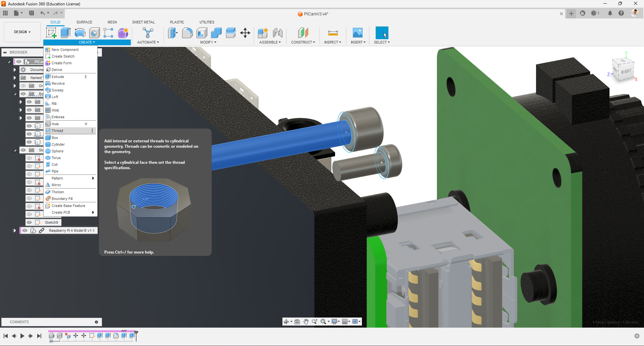The height and width of the screenshot is (346, 644).
Task: Open the File menu document icon
Action: [16, 13]
